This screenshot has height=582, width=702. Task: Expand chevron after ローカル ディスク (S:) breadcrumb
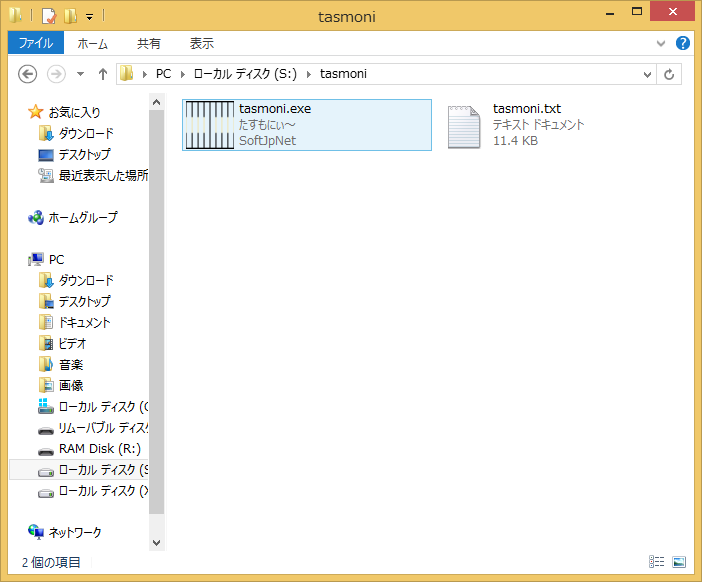(308, 74)
